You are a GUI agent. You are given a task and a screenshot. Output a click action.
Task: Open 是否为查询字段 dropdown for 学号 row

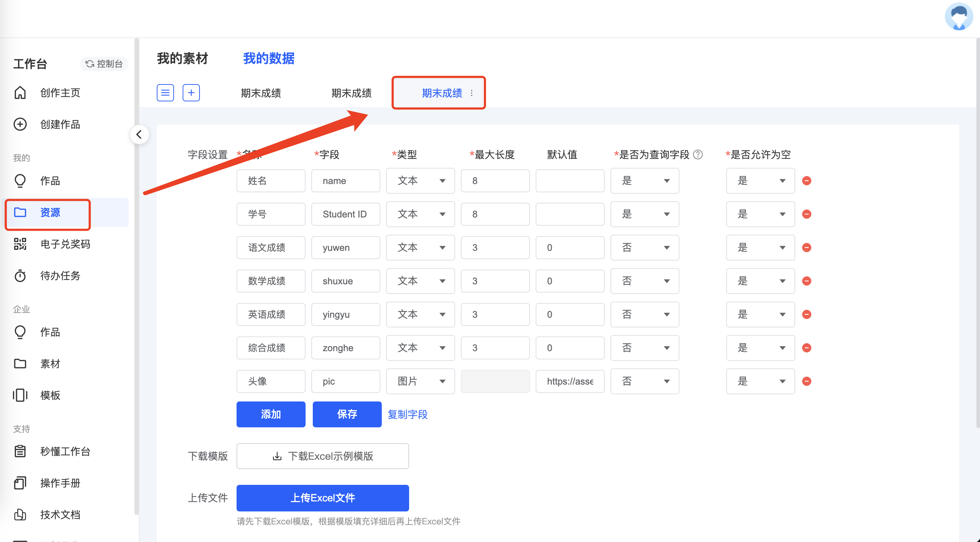coord(645,214)
